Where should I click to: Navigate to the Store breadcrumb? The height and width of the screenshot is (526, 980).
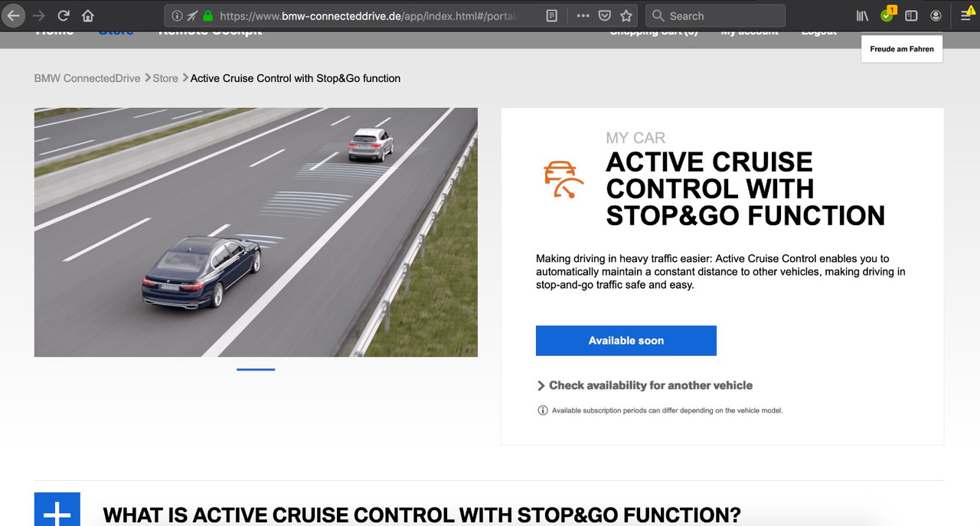(x=165, y=78)
